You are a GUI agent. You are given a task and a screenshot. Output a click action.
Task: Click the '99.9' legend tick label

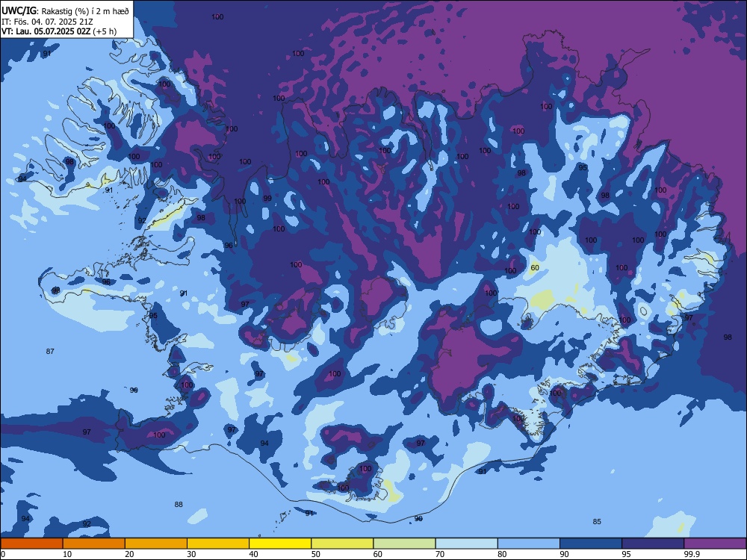[691, 554]
